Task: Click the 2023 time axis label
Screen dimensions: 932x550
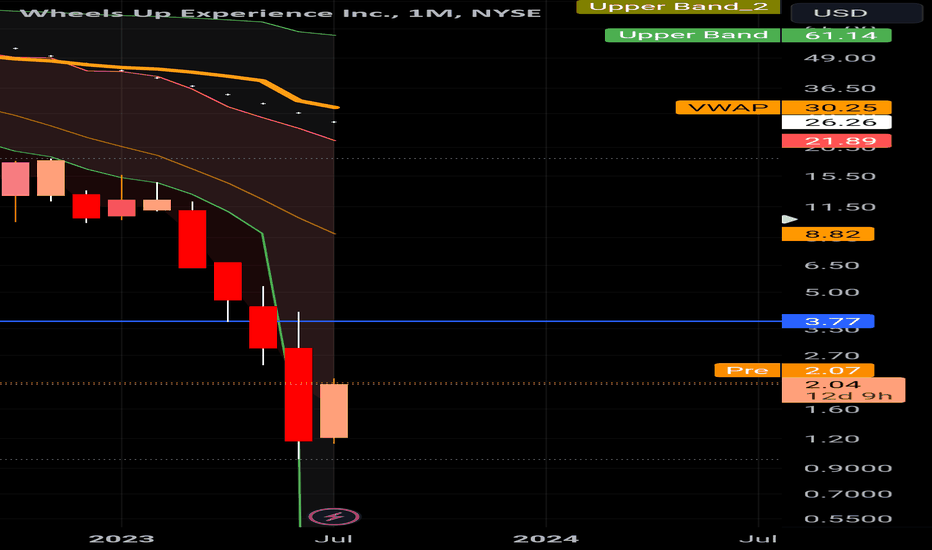Action: pos(121,539)
